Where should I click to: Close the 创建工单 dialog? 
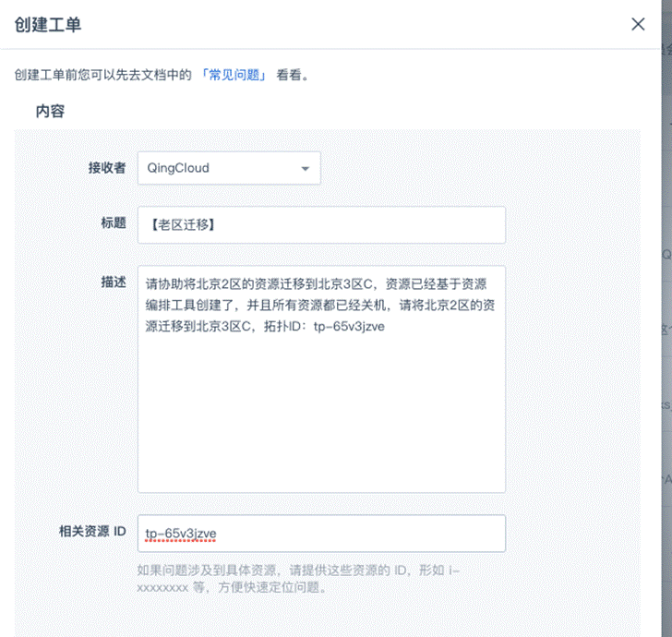638,25
